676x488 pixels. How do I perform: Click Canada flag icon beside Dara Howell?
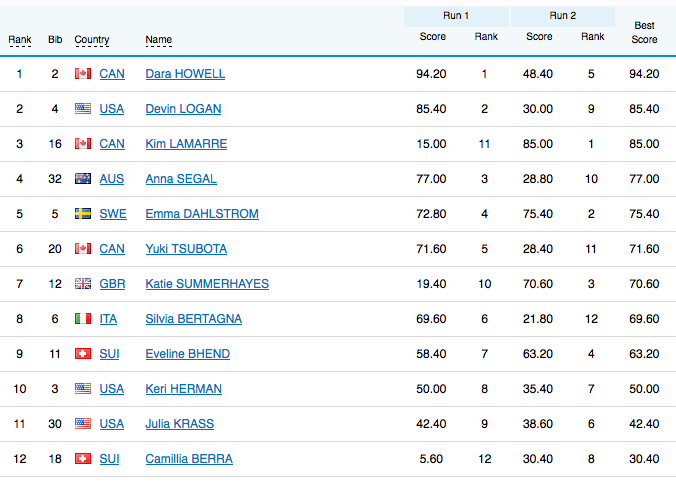(83, 74)
